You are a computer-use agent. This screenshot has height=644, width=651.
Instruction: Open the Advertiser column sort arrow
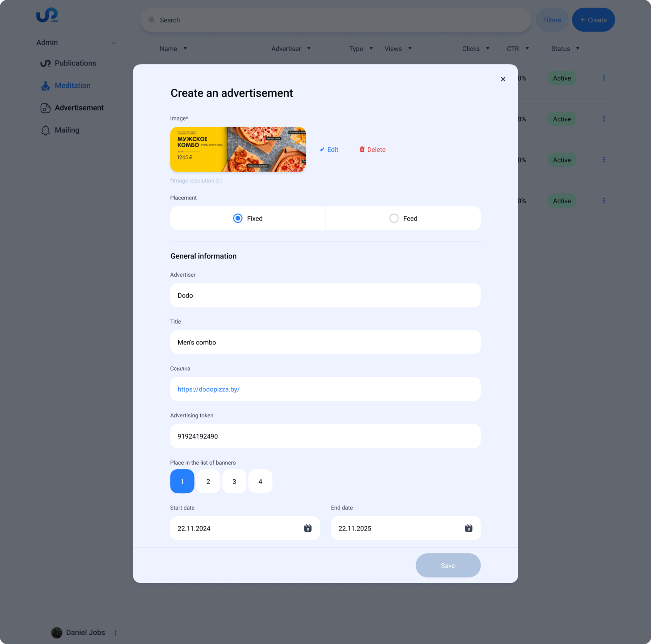click(309, 48)
